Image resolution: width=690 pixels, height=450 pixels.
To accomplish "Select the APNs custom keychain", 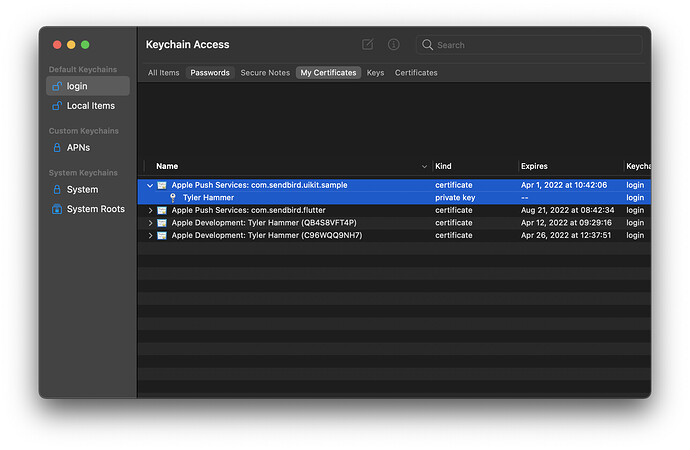I will (x=88, y=147).
